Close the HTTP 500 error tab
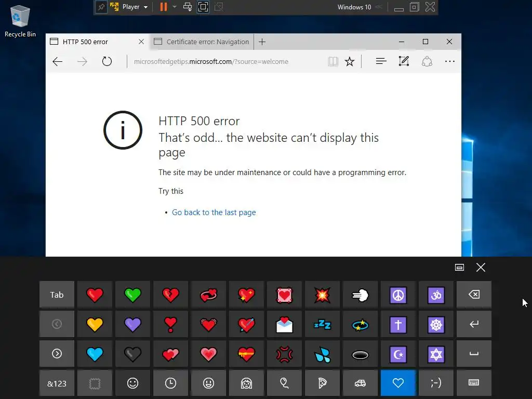Viewport: 532px width, 399px height. click(x=141, y=42)
